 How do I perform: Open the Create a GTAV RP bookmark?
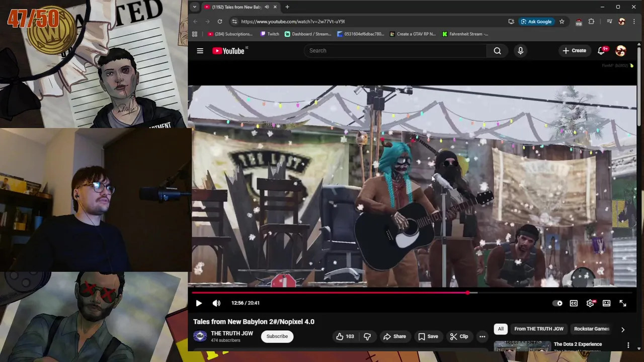412,34
